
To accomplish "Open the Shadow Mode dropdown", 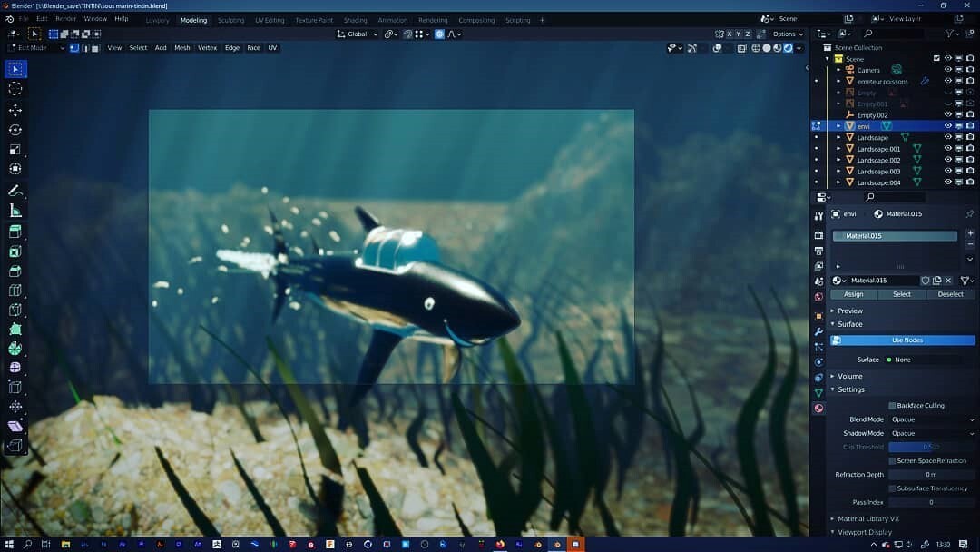I will [x=931, y=433].
